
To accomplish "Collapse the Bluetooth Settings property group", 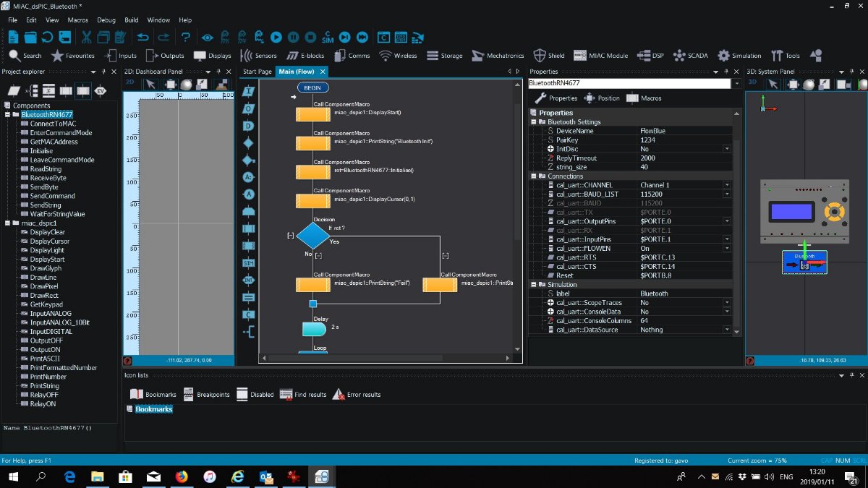I will tap(533, 122).
